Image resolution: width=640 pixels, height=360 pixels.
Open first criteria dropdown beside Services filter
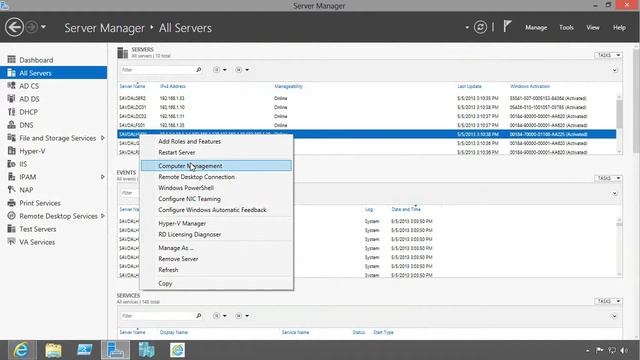pyautogui.click(x=220, y=316)
